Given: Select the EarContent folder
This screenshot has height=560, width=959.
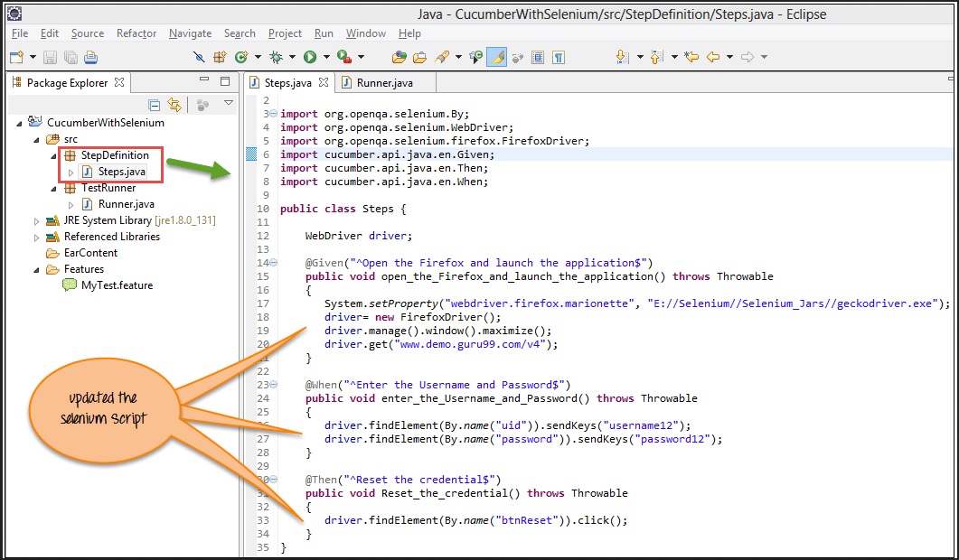Looking at the screenshot, I should tap(90, 253).
